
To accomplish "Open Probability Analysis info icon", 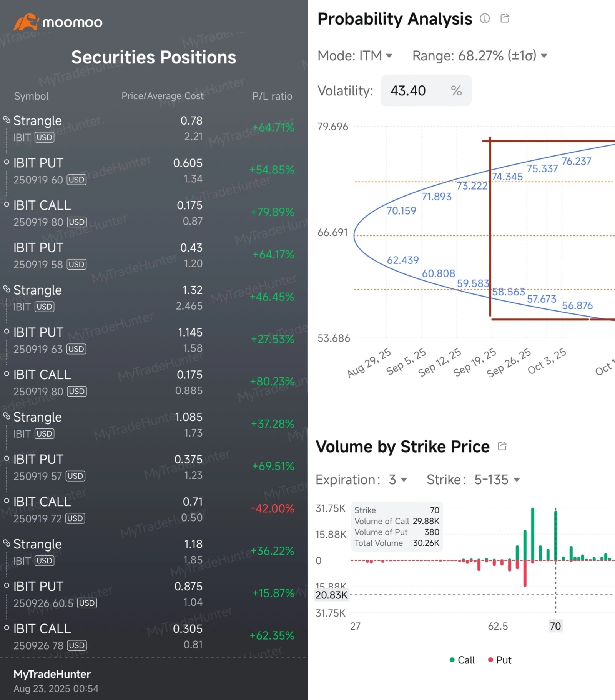I will click(485, 18).
